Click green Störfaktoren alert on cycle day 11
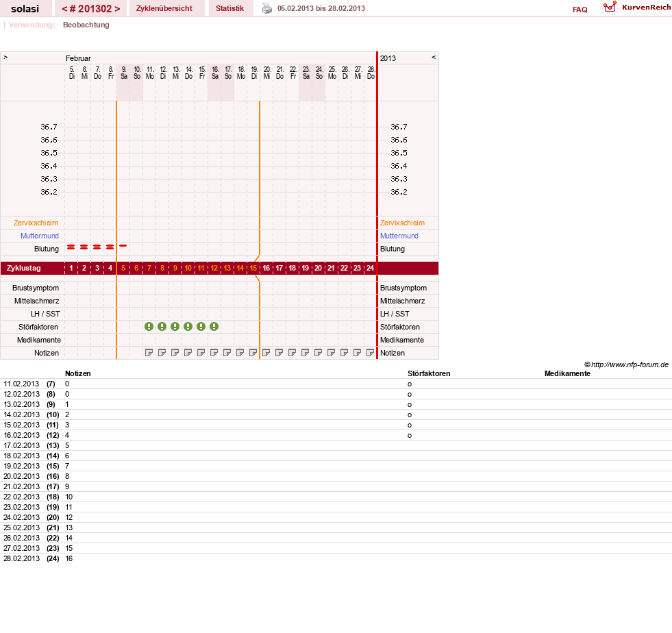This screenshot has width=672, height=633. click(x=201, y=327)
